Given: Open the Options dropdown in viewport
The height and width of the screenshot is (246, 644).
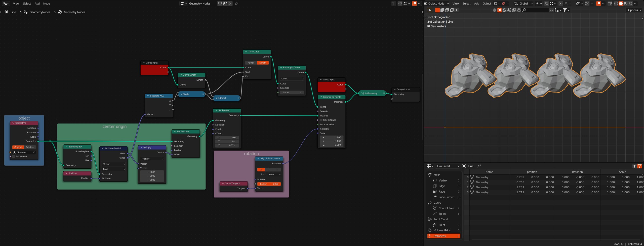Looking at the screenshot, I should (x=634, y=10).
